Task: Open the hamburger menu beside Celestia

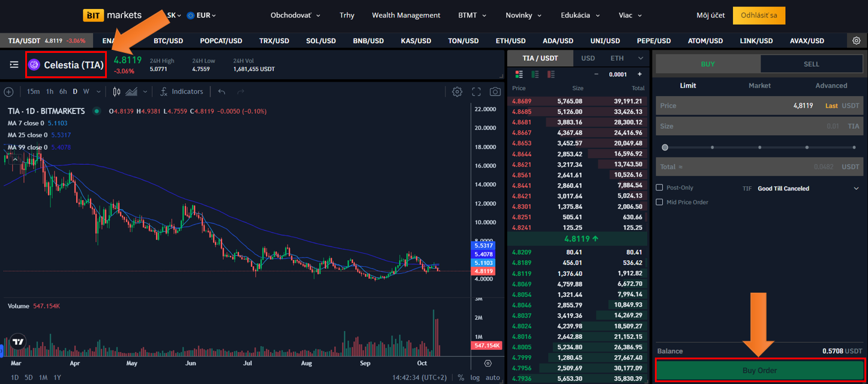Action: coord(14,65)
